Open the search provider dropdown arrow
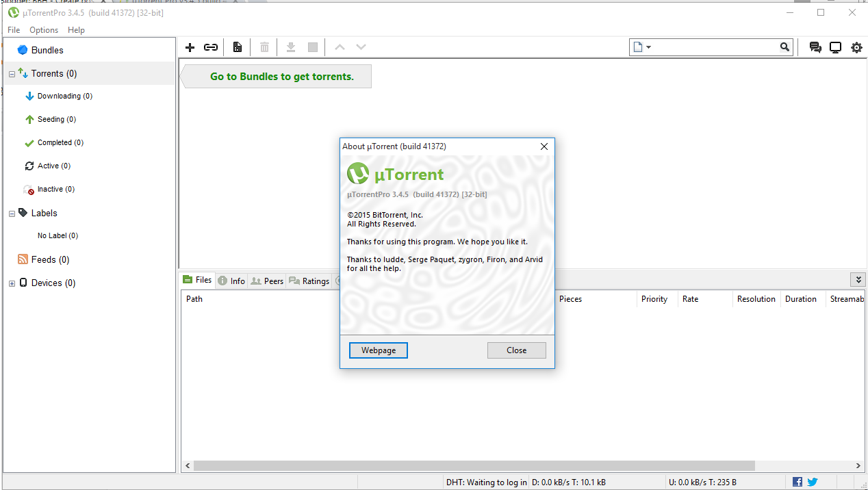This screenshot has width=868, height=490. (x=648, y=47)
